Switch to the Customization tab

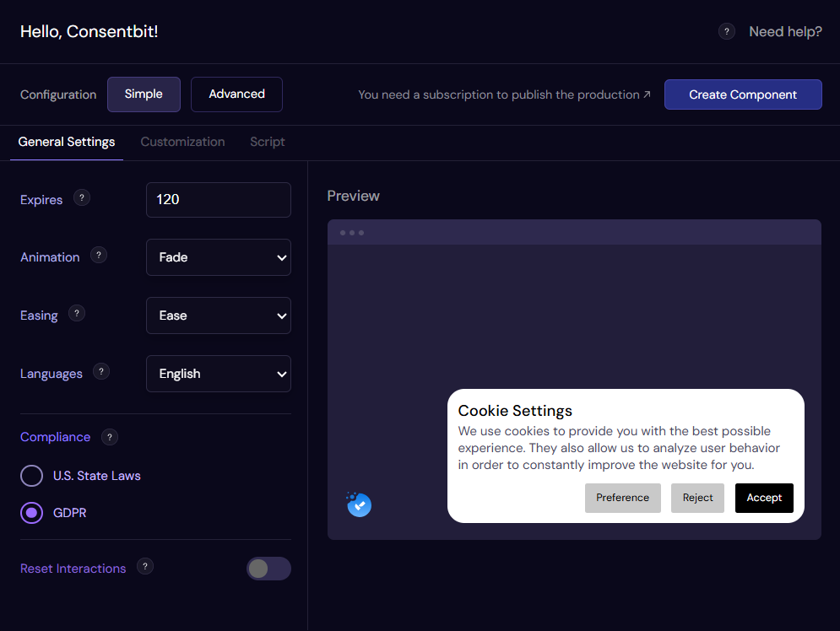(x=182, y=142)
